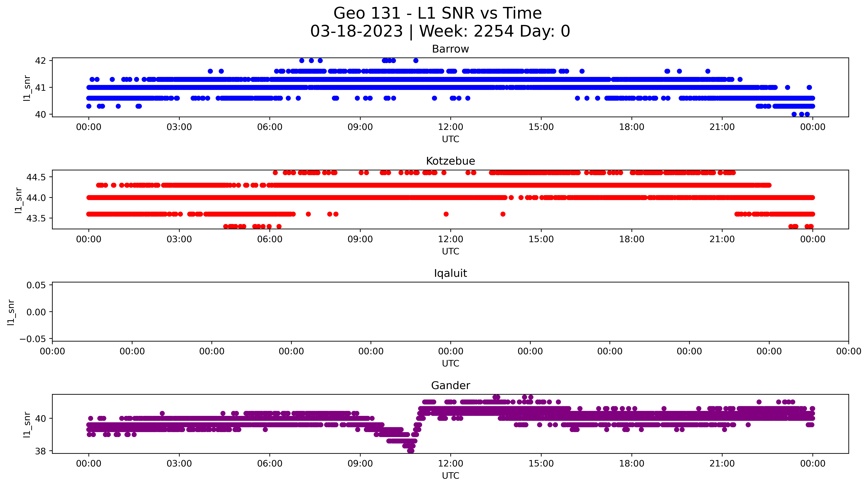The image size is (868, 487).
Task: Click the '43.5' y-tick on the Kotzebue plot
Action: (x=36, y=218)
